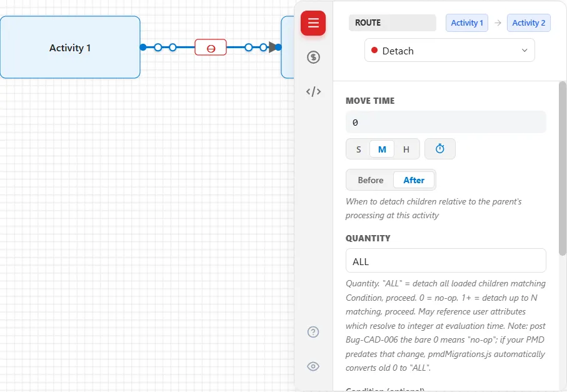Toggle the eye visibility icon
This screenshot has height=392, width=567.
point(313,366)
